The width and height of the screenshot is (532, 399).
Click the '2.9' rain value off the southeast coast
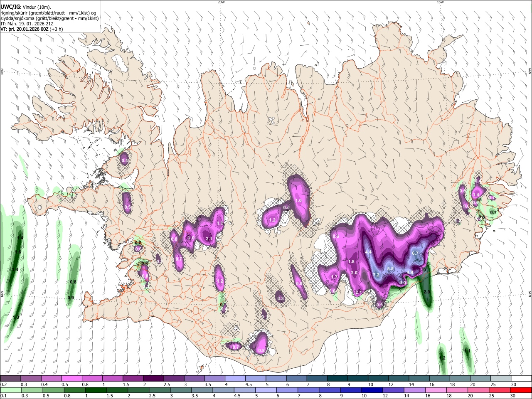pos(426,292)
